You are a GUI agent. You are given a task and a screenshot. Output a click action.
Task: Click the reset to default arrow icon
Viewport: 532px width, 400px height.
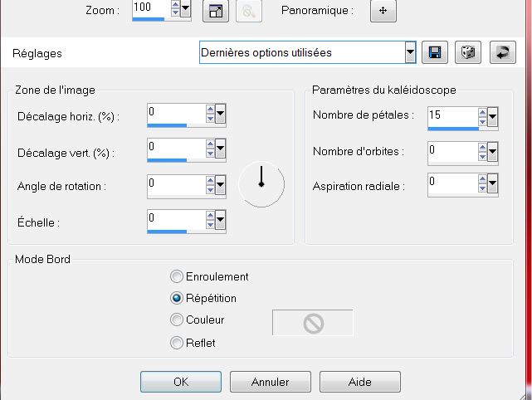(503, 52)
